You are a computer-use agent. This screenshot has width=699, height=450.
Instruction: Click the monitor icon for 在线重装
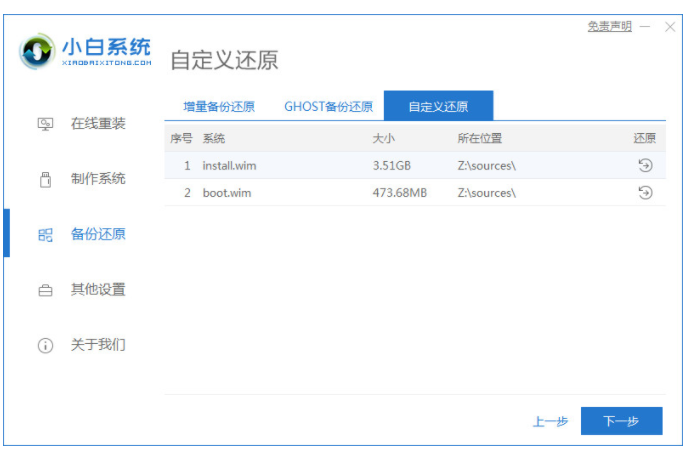coord(45,124)
